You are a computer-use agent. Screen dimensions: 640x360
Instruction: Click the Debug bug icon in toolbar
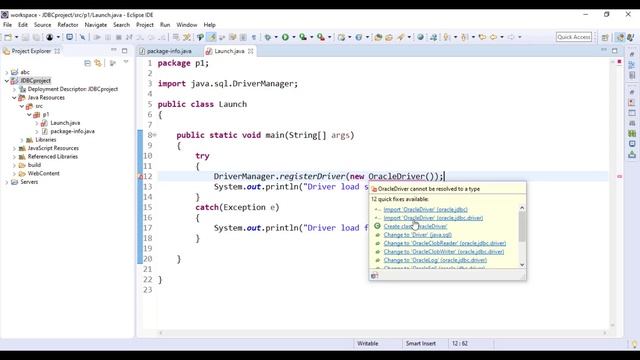click(268, 37)
